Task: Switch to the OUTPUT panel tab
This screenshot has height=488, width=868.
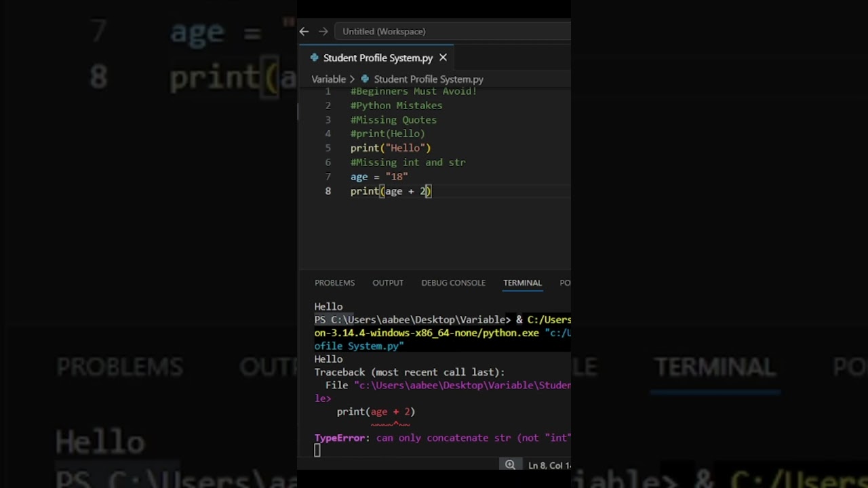Action: (x=388, y=283)
